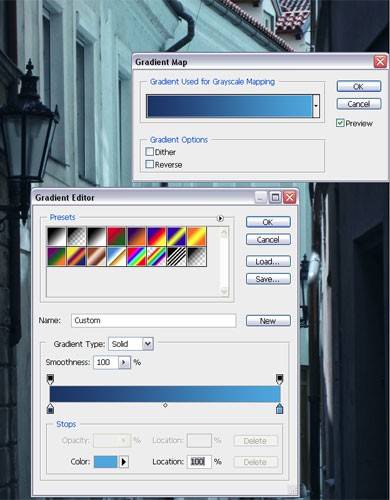Minimize the Gradient Editor window
The image size is (390, 500).
[x=260, y=197]
